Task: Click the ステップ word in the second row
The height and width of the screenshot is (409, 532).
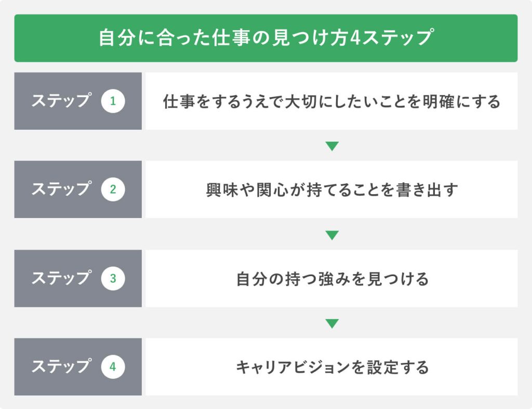Action: [x=61, y=189]
